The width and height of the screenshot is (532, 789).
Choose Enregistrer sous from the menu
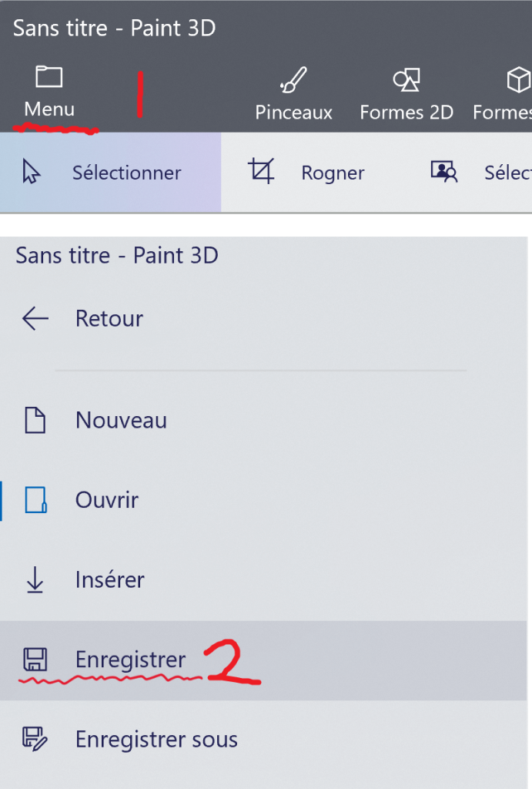156,739
